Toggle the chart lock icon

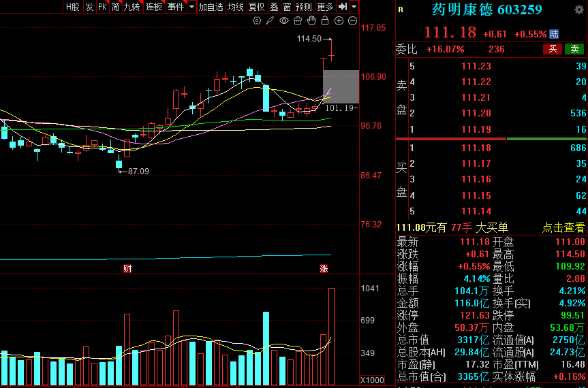(325, 21)
